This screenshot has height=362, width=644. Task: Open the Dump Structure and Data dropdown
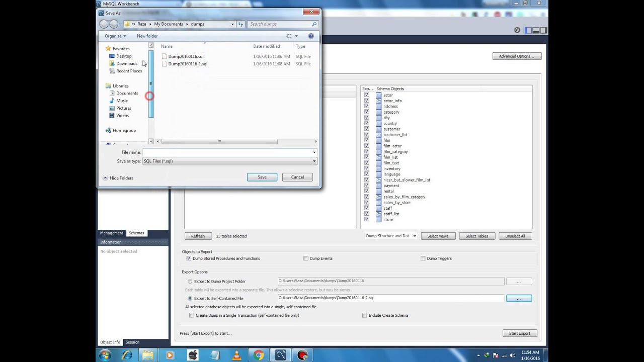[x=391, y=236]
